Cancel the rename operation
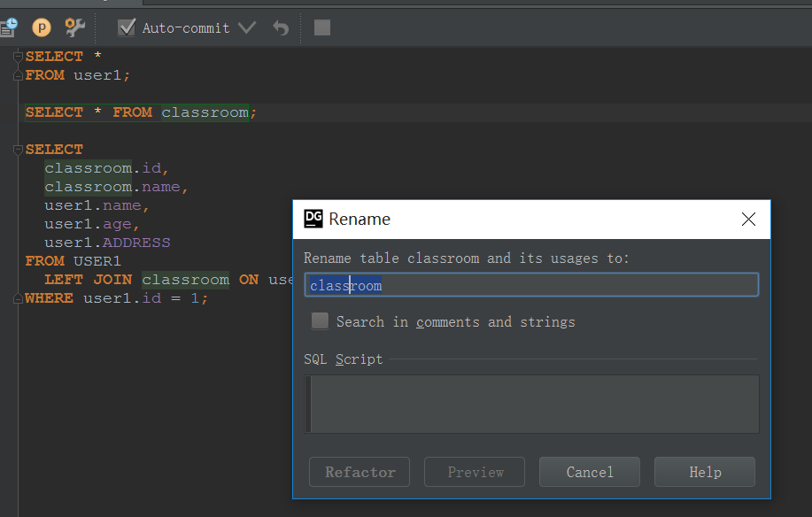The height and width of the screenshot is (517, 812). pos(589,471)
